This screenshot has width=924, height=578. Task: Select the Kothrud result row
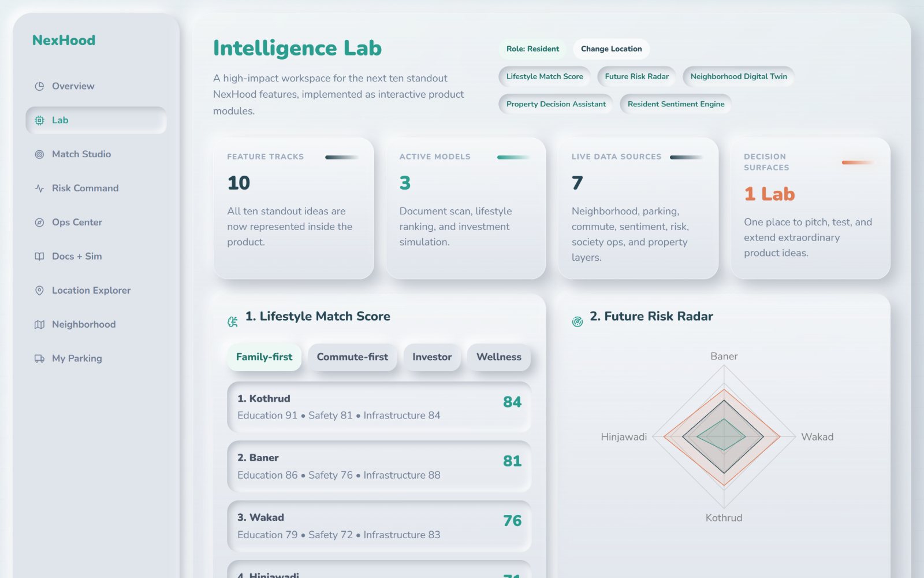tap(379, 407)
